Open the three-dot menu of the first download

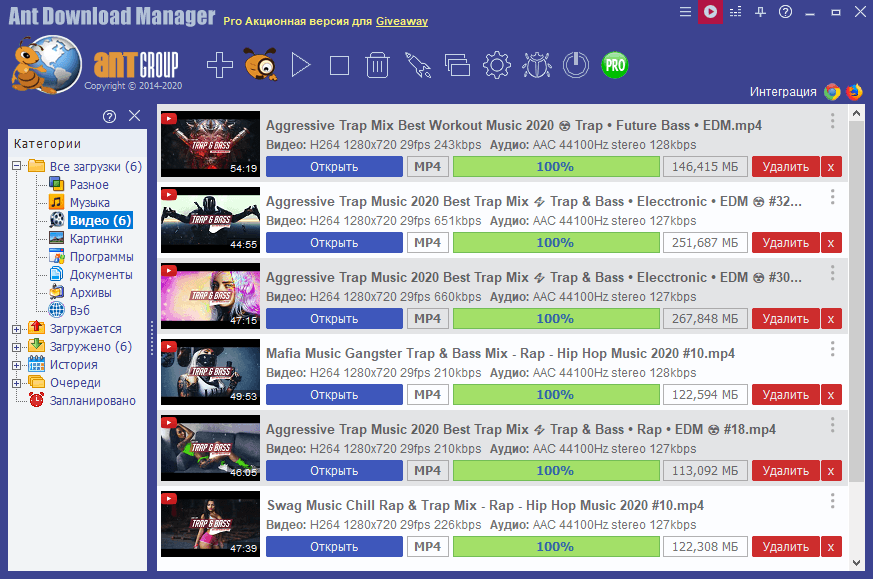click(830, 121)
